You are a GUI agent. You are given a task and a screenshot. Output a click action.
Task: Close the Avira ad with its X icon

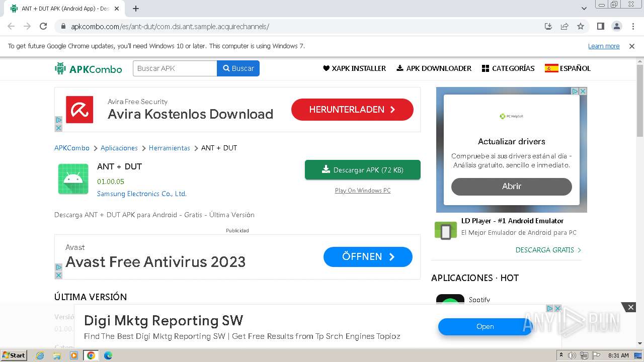click(x=58, y=128)
